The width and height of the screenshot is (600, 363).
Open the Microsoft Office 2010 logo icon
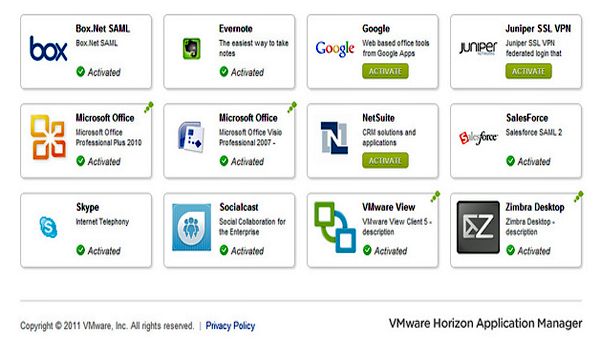(48, 137)
